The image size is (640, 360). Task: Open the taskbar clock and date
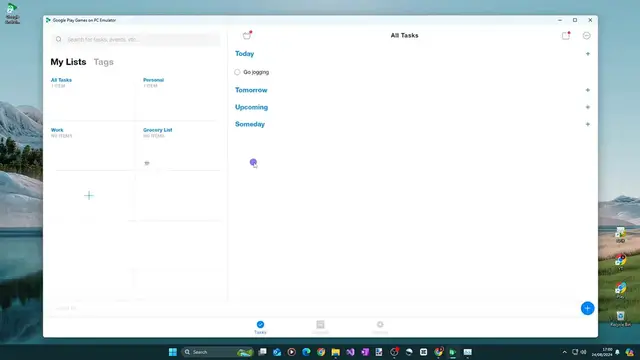pos(602,352)
